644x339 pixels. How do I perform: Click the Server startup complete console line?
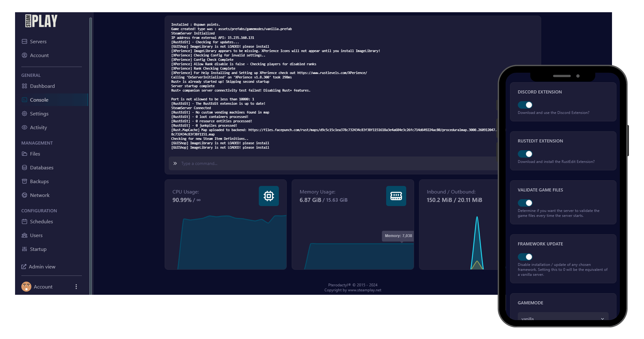(193, 86)
